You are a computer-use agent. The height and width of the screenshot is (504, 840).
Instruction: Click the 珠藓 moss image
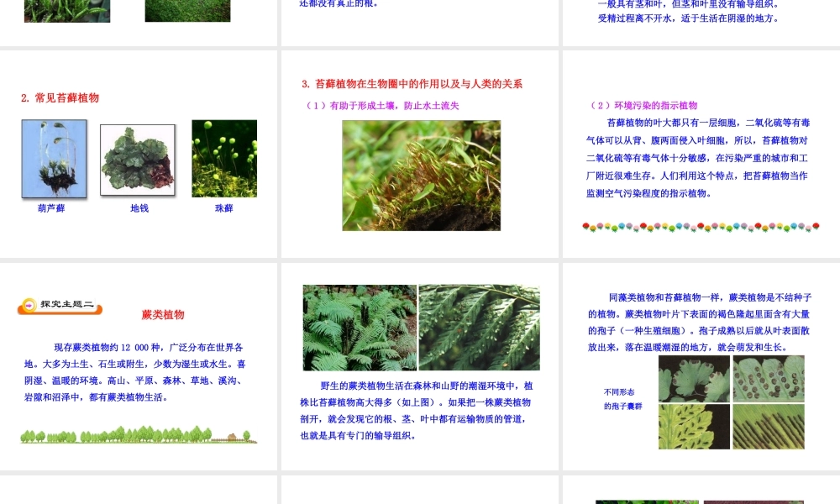click(224, 159)
